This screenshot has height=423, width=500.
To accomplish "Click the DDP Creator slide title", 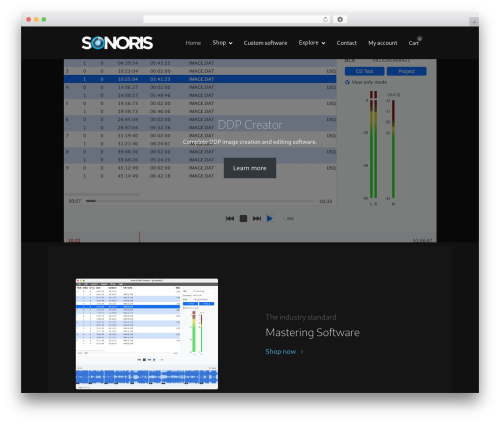I will tap(250, 125).
